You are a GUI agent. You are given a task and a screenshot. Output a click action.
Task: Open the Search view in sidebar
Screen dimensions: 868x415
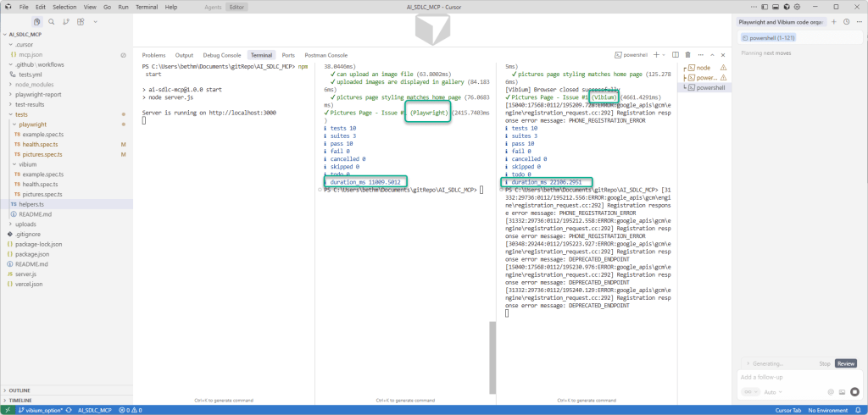tap(51, 22)
